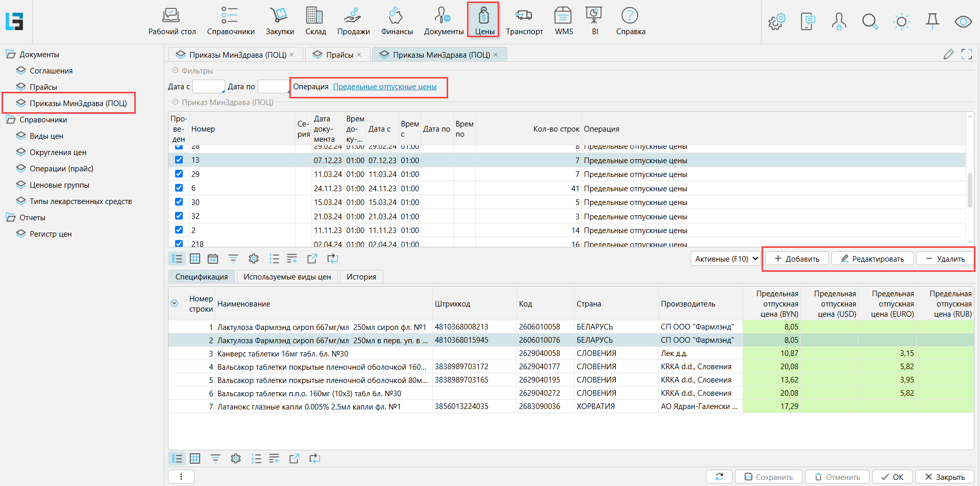Click the fullscreen expand icon
Image resolution: width=980 pixels, height=486 pixels.
tap(966, 55)
